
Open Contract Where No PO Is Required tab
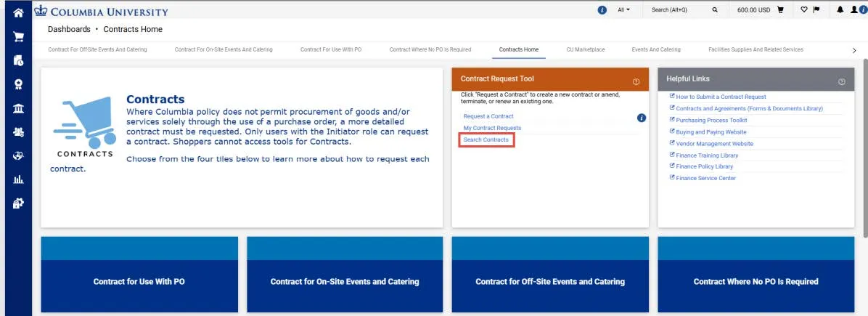pyautogui.click(x=430, y=50)
